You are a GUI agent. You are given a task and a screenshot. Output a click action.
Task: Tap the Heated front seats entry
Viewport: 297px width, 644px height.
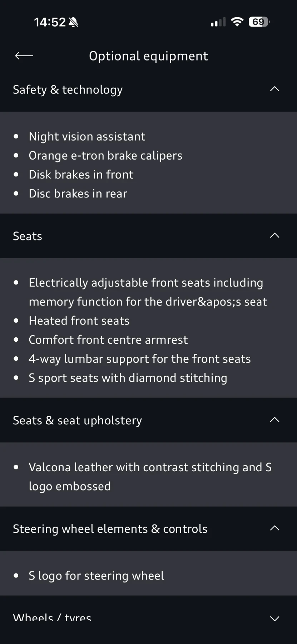coord(79,321)
